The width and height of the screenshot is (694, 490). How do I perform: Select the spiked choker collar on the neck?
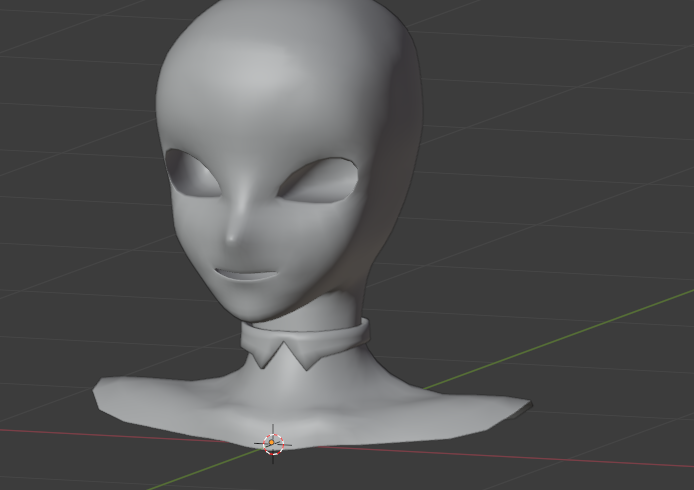point(305,343)
